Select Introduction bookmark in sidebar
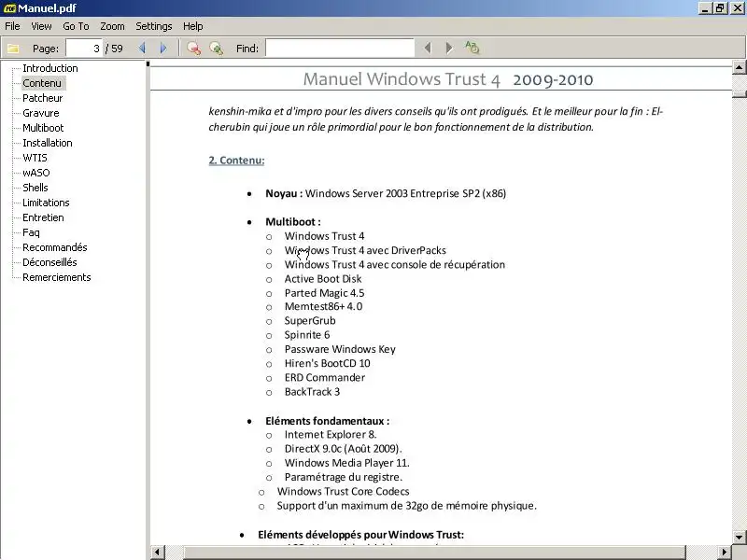 (50, 68)
